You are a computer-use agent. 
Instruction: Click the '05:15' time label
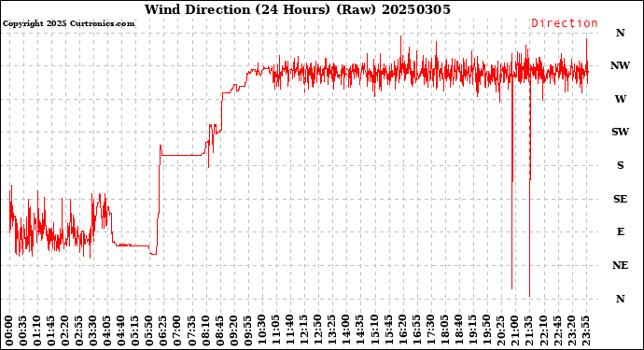click(135, 330)
